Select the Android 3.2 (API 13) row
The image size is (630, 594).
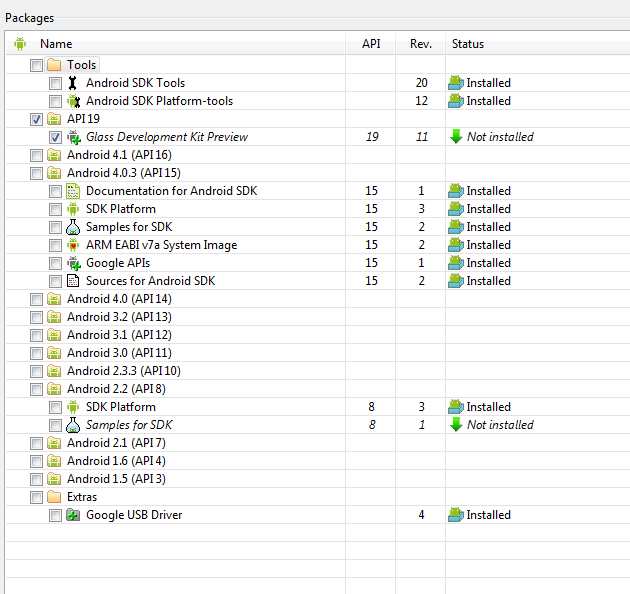pos(318,317)
